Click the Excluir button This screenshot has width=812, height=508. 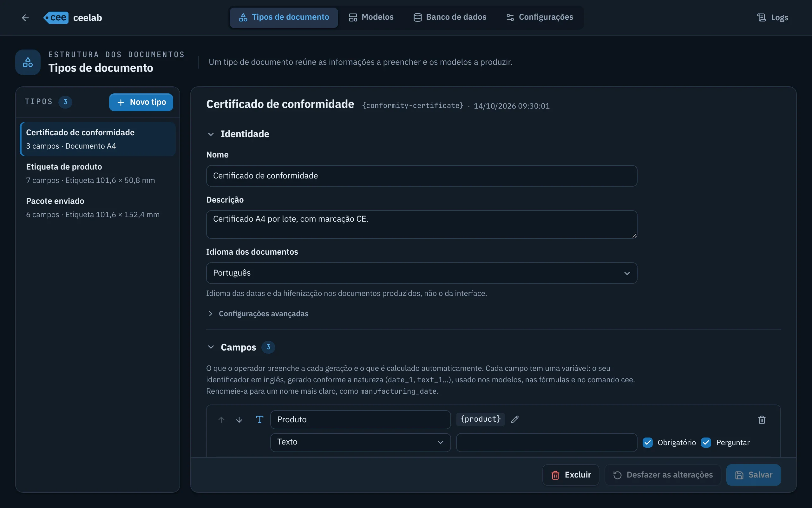tap(571, 475)
